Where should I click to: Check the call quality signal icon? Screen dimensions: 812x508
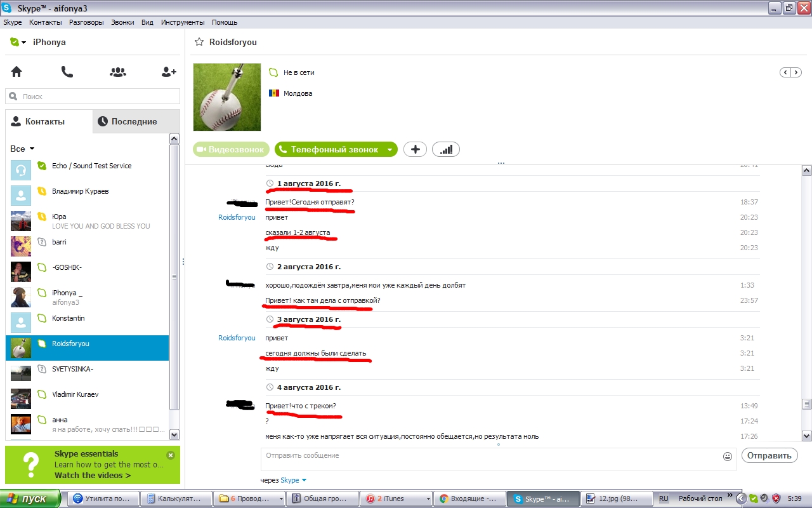tap(446, 149)
